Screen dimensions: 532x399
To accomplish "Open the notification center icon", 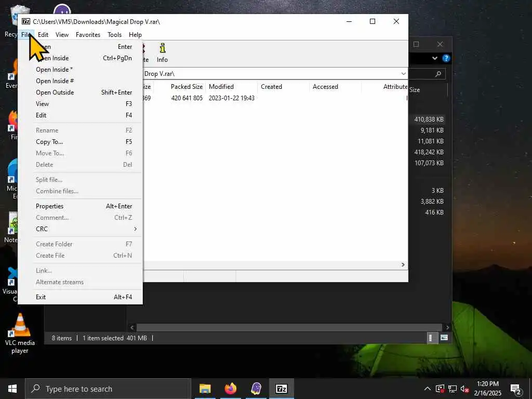I will click(516, 389).
